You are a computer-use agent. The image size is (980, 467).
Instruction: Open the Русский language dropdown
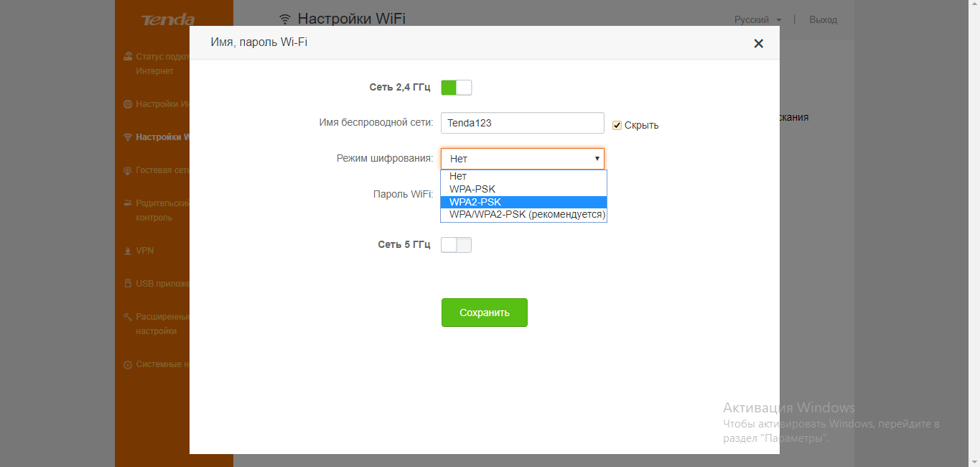pyautogui.click(x=757, y=20)
